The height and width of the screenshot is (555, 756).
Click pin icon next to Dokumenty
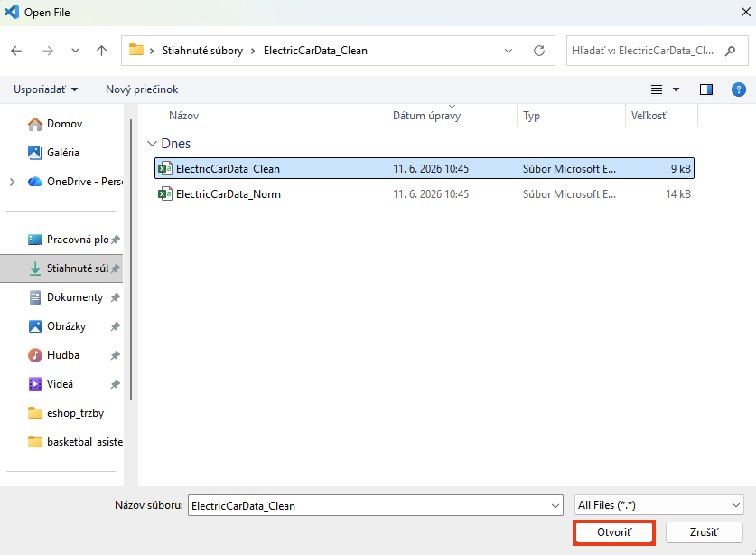point(115,297)
